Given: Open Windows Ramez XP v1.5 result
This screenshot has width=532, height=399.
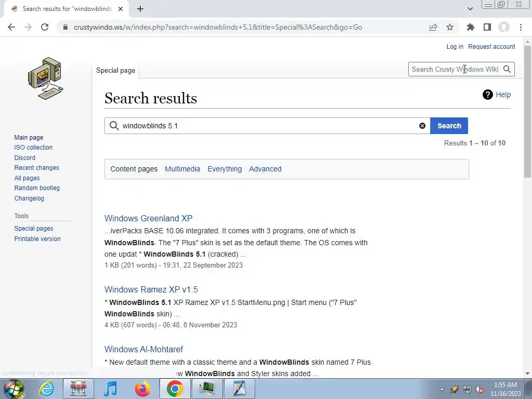Looking at the screenshot, I should (x=151, y=289).
